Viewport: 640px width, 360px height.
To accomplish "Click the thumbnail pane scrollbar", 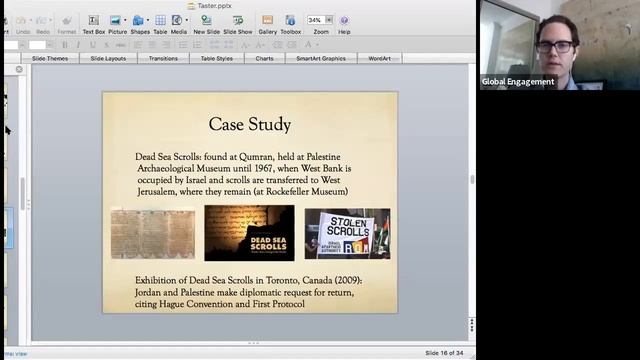I will click(22, 194).
